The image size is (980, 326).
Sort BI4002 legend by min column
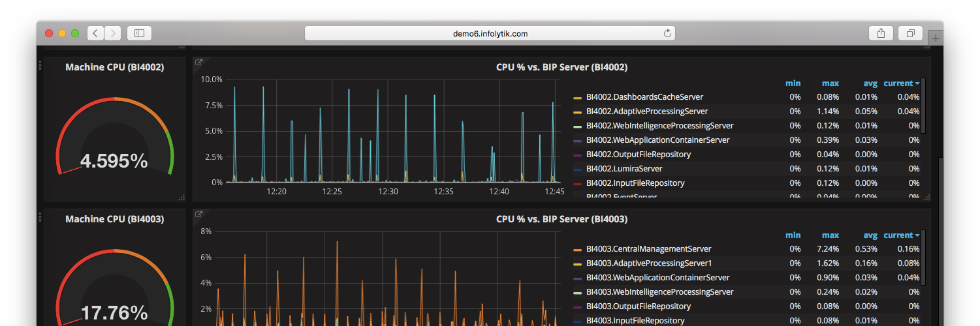point(793,83)
